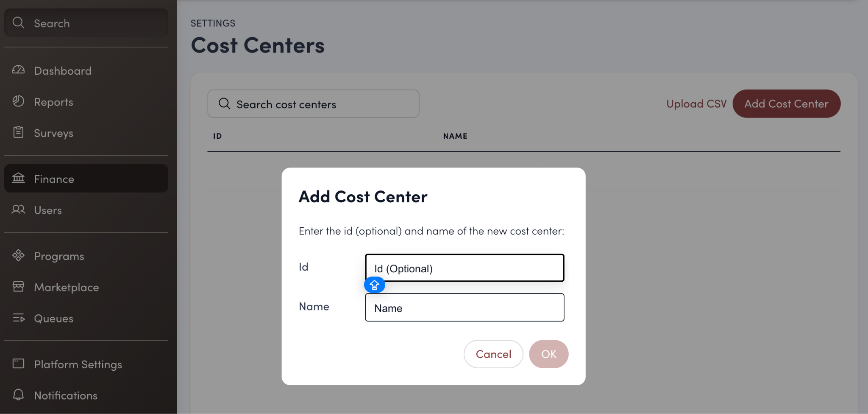Click the Finance bank icon

tap(19, 179)
